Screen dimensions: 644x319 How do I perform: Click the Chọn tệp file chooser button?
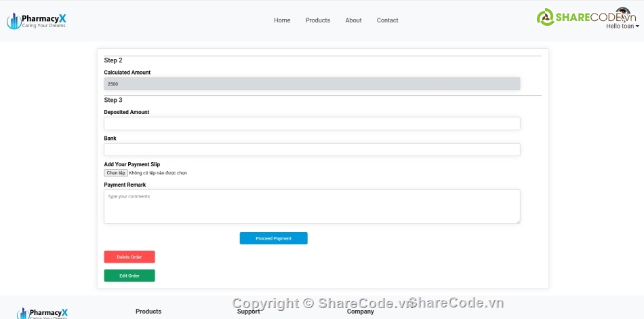point(116,173)
